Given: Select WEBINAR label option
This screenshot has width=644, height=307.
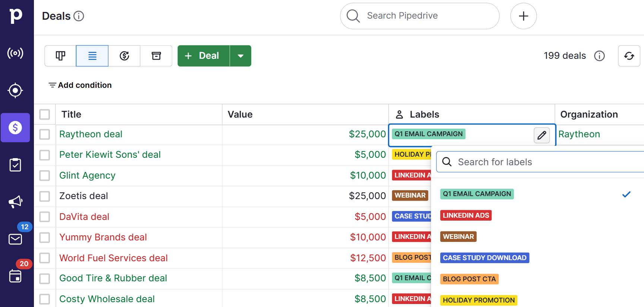Looking at the screenshot, I should coord(458,237).
